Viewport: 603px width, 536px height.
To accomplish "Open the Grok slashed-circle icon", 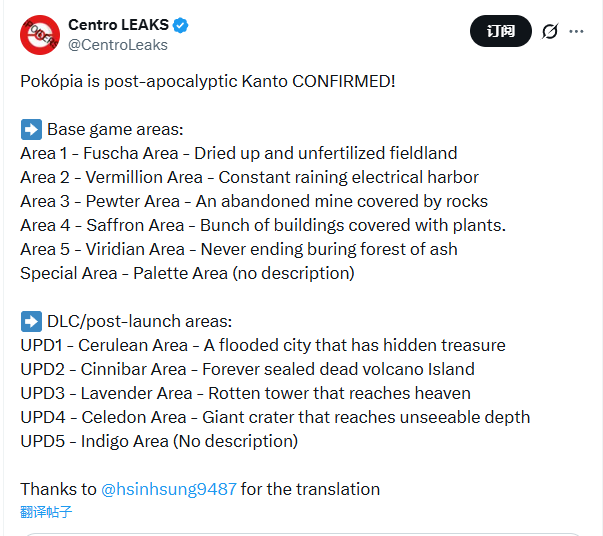I will coord(549,31).
